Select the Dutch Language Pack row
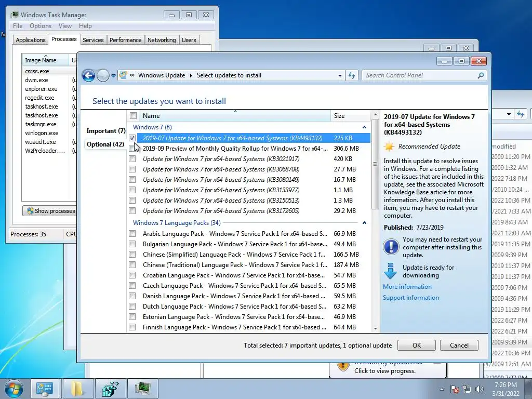This screenshot has height=399, width=532. (249, 307)
